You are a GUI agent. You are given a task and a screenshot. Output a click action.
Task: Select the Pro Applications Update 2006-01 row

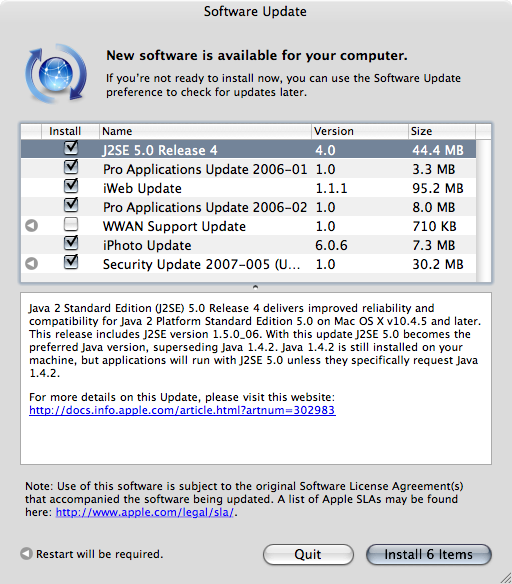pyautogui.click(x=248, y=169)
